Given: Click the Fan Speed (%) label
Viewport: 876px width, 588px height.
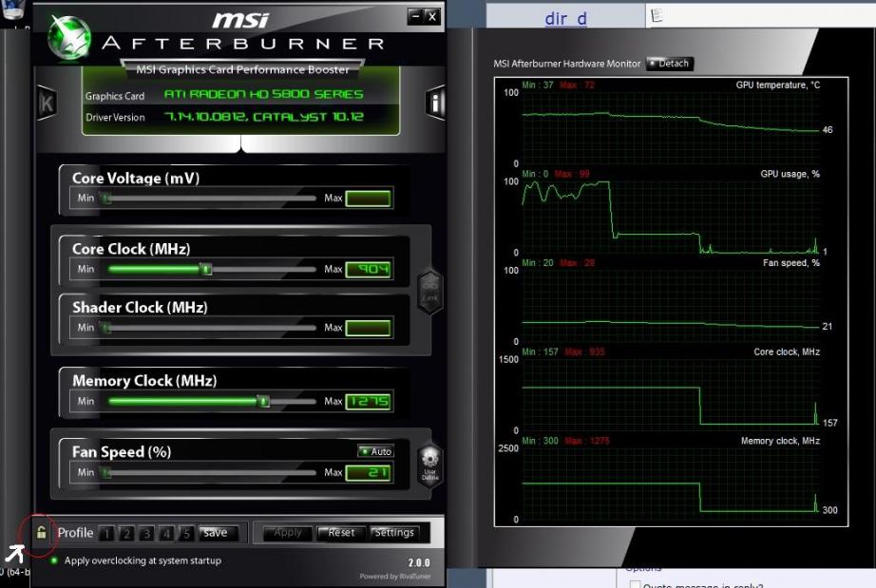Looking at the screenshot, I should [x=122, y=452].
